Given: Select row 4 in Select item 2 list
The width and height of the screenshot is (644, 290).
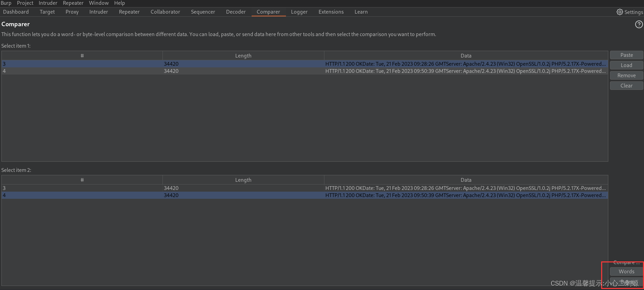Looking at the screenshot, I should 305,195.
